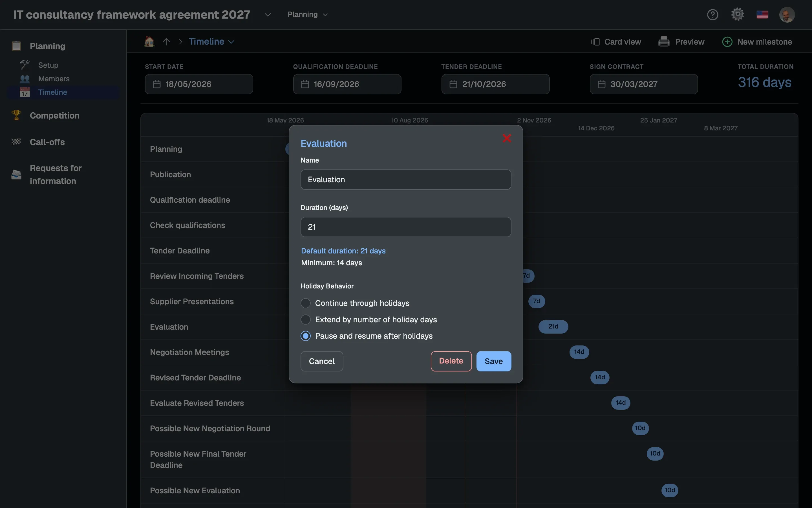The width and height of the screenshot is (812, 508).
Task: Click the Cancel button
Action: tap(321, 361)
